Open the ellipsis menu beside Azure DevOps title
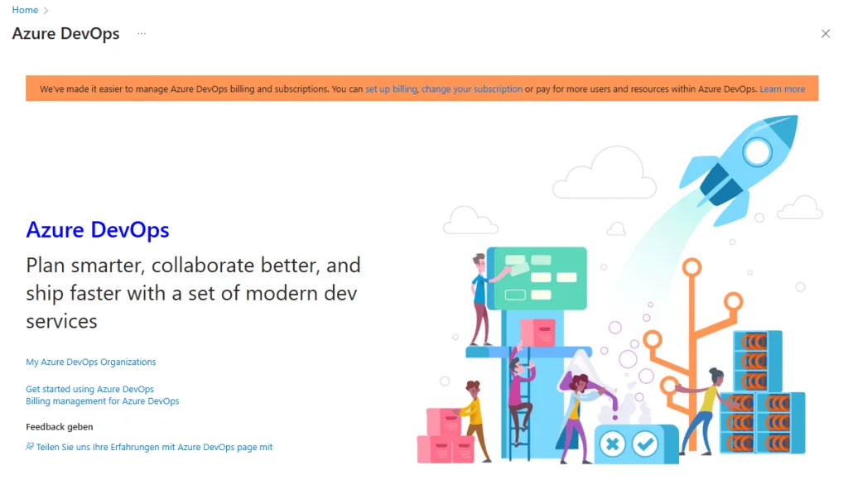The height and width of the screenshot is (504, 848). click(x=142, y=34)
